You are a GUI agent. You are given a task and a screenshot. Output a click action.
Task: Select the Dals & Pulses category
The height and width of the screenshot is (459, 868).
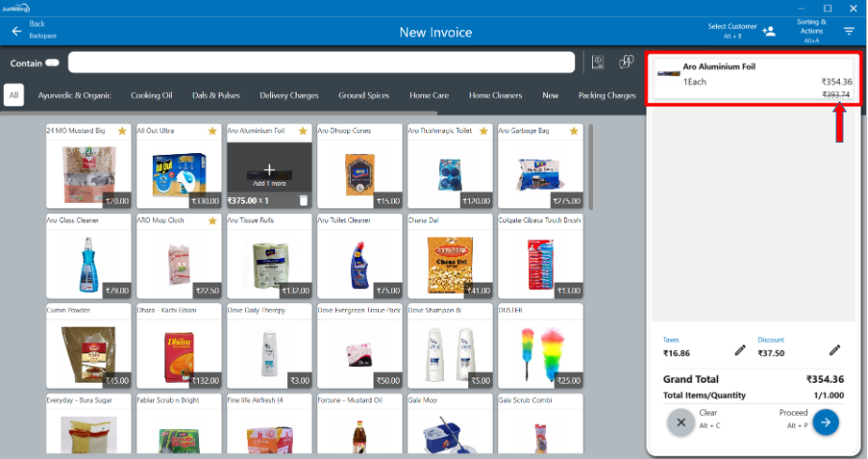(x=216, y=96)
